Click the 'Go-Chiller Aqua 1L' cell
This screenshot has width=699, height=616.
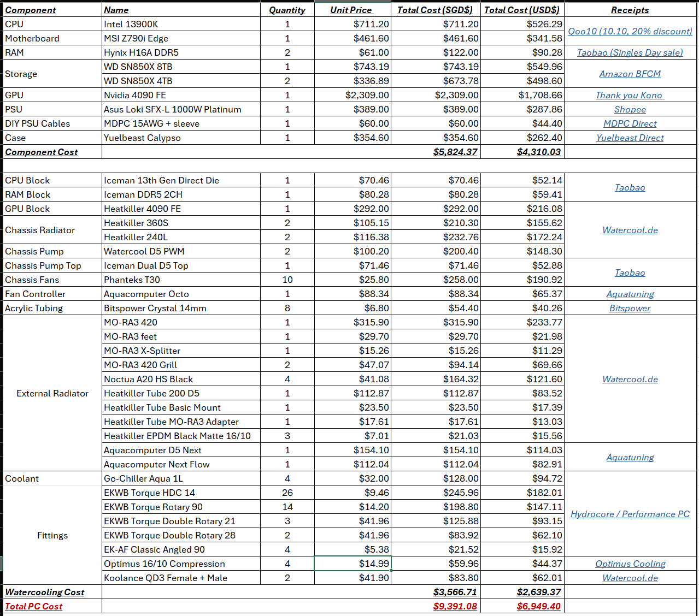coord(181,478)
